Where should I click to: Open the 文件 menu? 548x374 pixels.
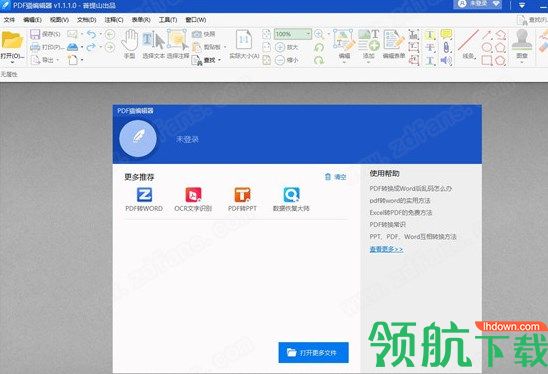click(9, 20)
